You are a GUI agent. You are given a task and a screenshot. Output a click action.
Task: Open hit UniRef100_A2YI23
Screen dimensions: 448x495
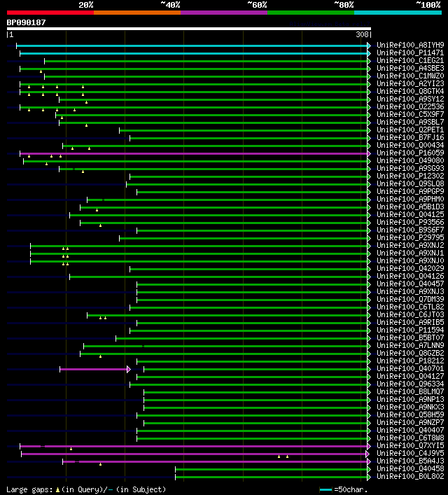pyautogui.click(x=410, y=83)
